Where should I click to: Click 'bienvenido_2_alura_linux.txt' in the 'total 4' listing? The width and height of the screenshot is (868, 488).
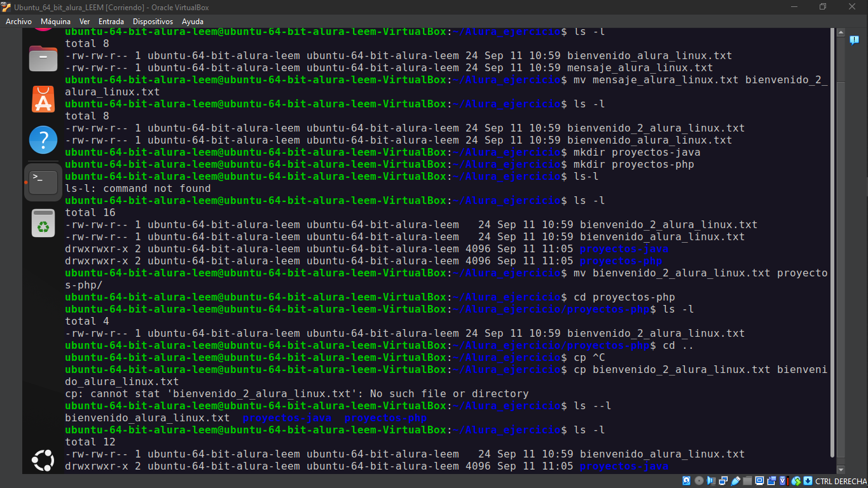656,334
